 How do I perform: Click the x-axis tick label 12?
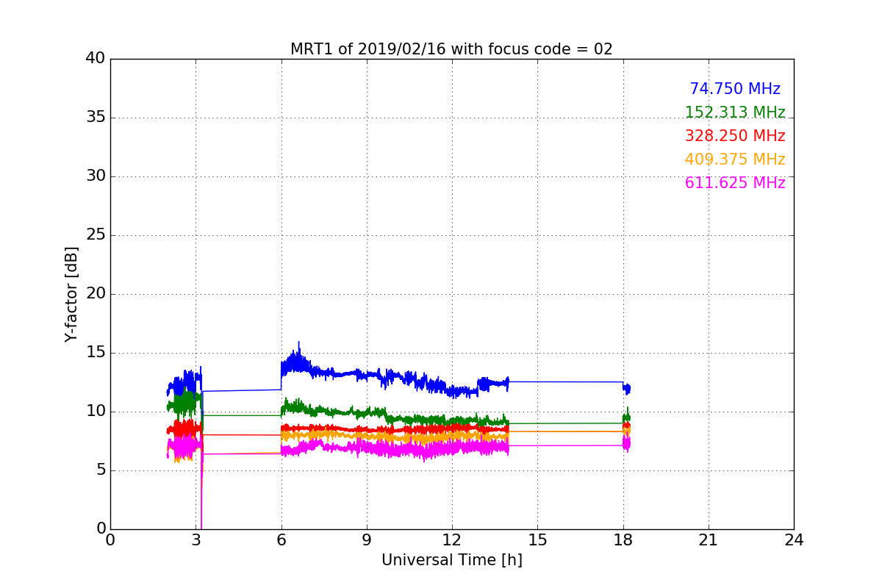(452, 540)
